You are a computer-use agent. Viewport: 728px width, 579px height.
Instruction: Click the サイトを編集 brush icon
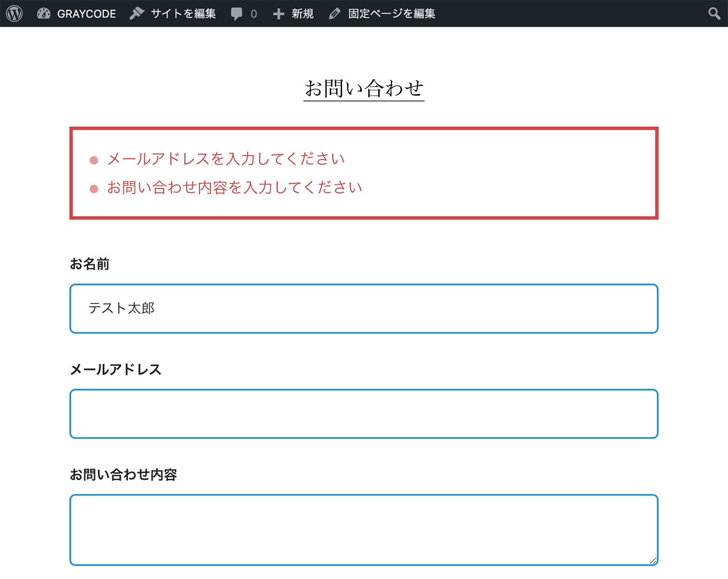point(137,14)
